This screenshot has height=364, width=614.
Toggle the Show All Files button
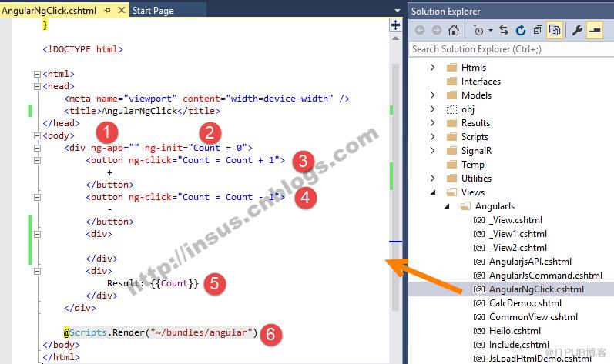(x=555, y=30)
